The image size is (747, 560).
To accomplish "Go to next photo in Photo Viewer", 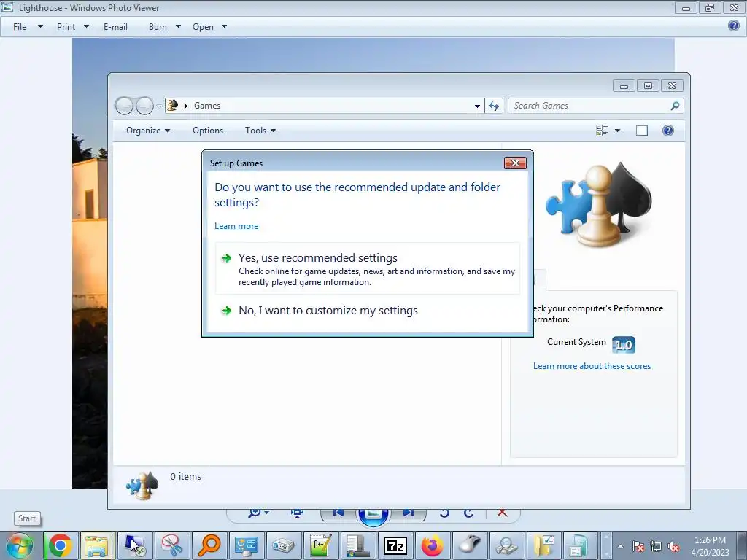I will tap(408, 513).
